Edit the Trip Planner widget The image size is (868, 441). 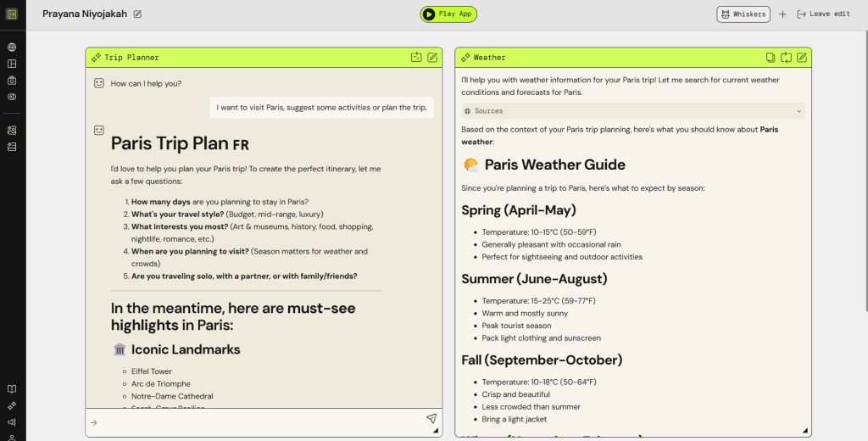tap(433, 58)
